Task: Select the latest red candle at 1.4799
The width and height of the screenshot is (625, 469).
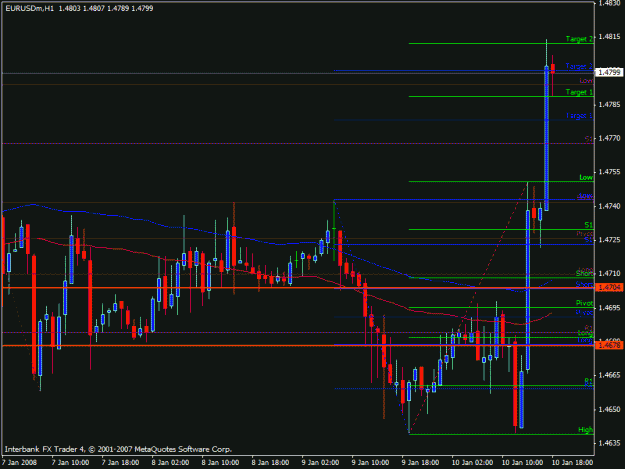Action: click(x=552, y=69)
